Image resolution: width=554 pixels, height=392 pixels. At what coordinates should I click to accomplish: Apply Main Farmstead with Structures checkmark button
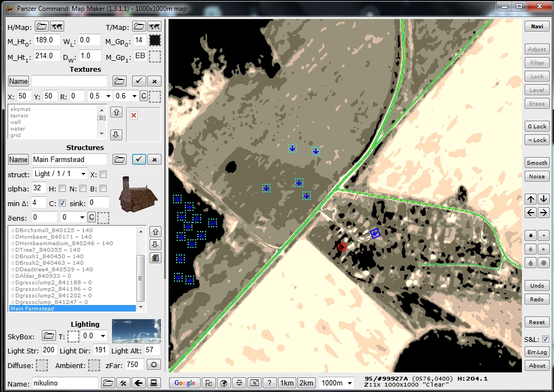139,159
